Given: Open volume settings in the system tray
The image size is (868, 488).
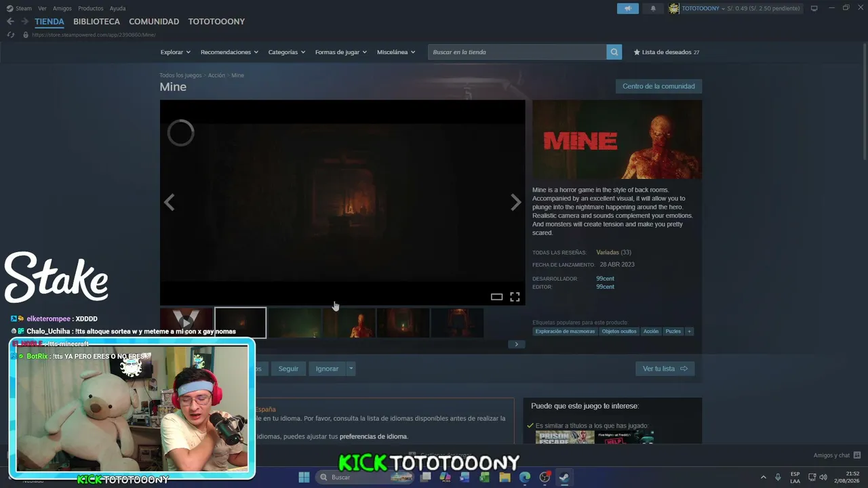Looking at the screenshot, I should point(823,477).
